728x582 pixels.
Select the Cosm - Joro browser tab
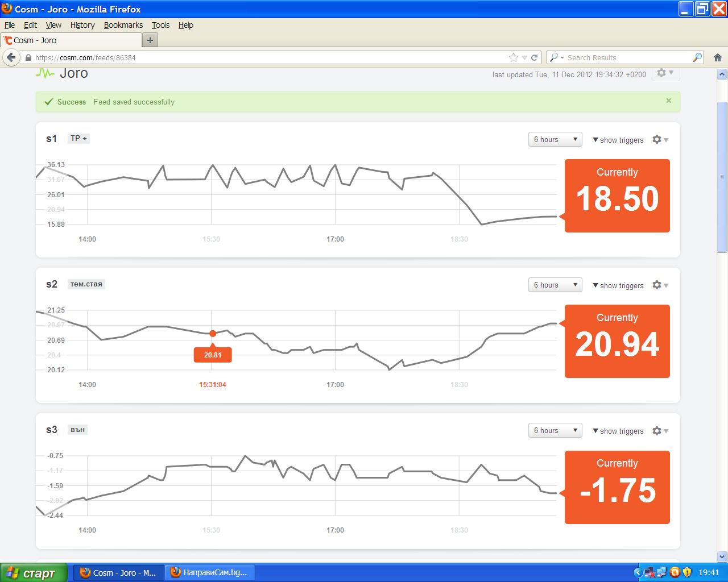[71, 40]
